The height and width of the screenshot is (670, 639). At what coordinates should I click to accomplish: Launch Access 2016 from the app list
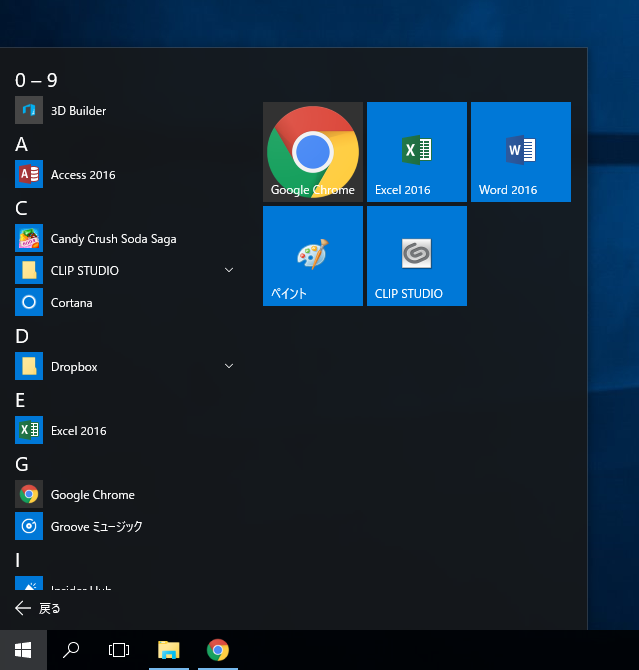(83, 175)
